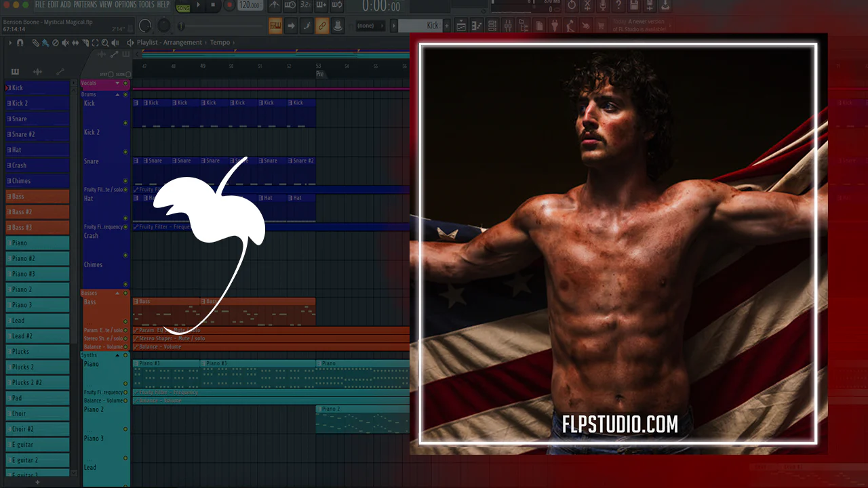Click the Record button
This screenshot has width=868, height=488.
point(229,5)
